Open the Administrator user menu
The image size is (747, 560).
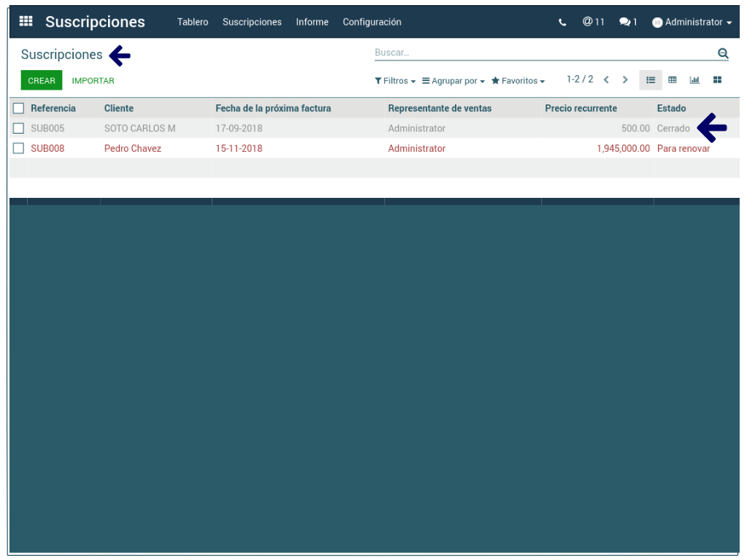click(x=692, y=23)
